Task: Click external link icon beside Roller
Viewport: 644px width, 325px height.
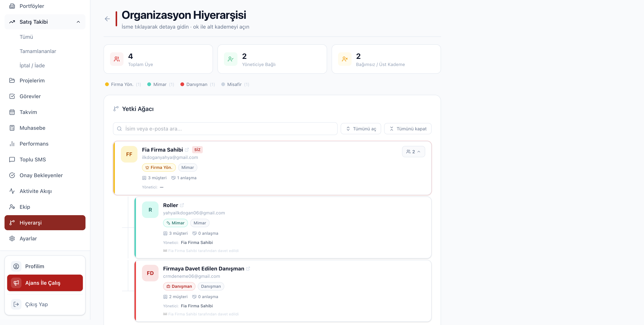Action: coord(182,205)
